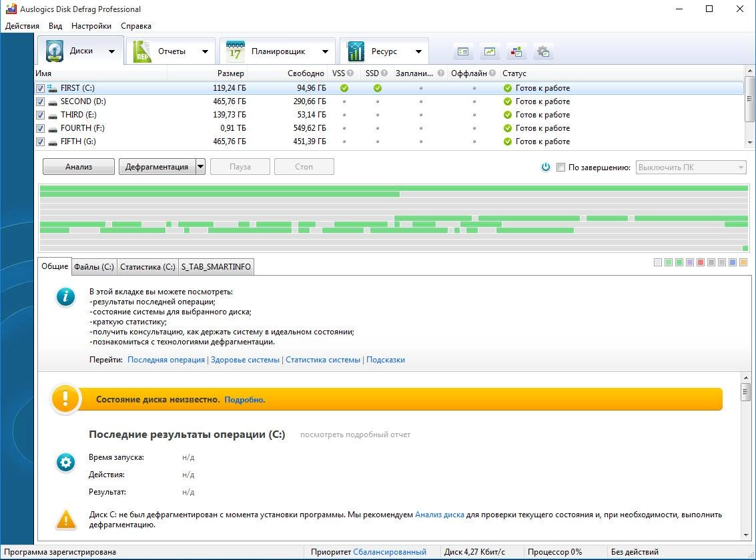
Task: Uncheck the FIRST (C:) disk checkbox
Action: click(x=40, y=88)
